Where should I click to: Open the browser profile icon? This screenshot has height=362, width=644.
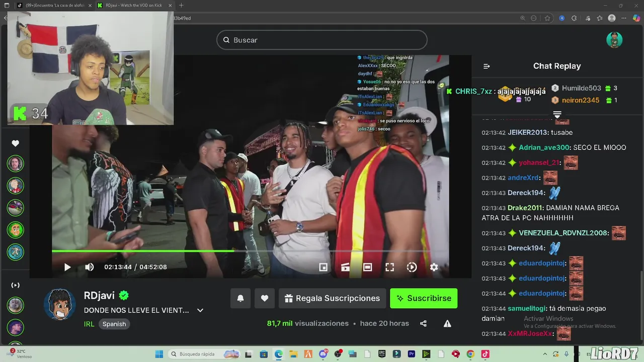click(x=612, y=18)
